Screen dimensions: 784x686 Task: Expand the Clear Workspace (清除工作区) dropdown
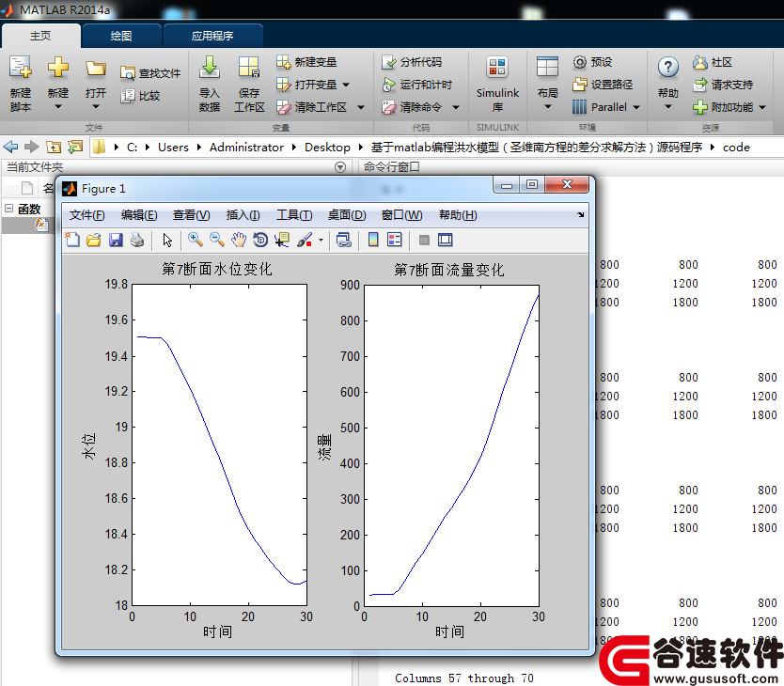[361, 107]
